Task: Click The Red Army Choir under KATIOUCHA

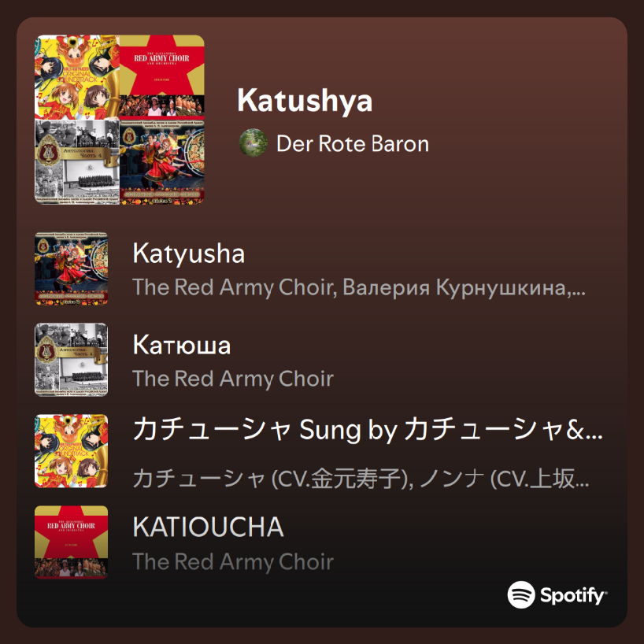Action: click(x=233, y=561)
